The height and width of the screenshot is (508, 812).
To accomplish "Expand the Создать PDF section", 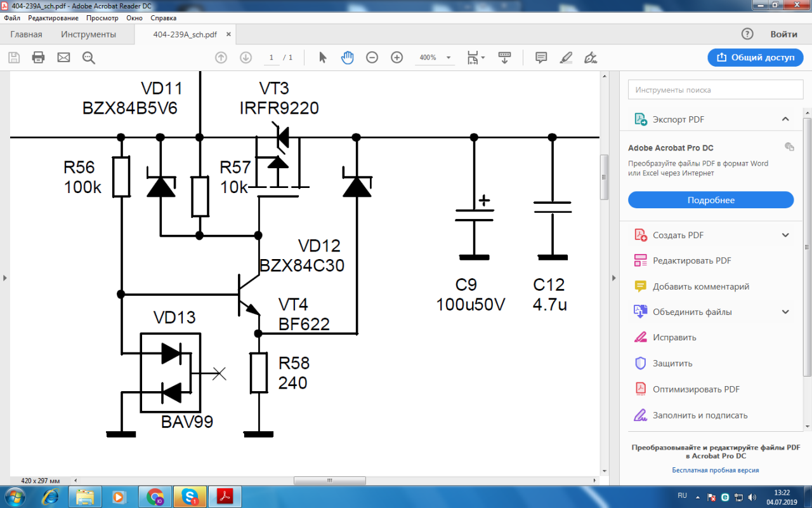I will pyautogui.click(x=785, y=235).
